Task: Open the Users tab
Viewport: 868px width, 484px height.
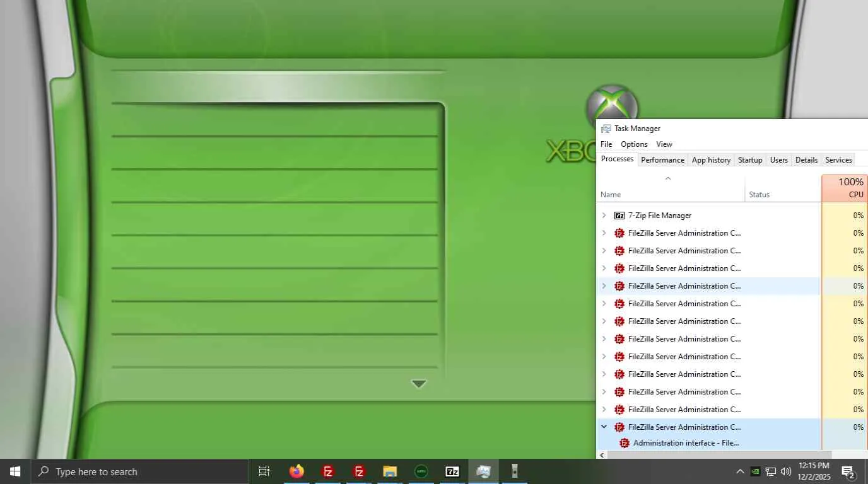Action: [x=778, y=160]
